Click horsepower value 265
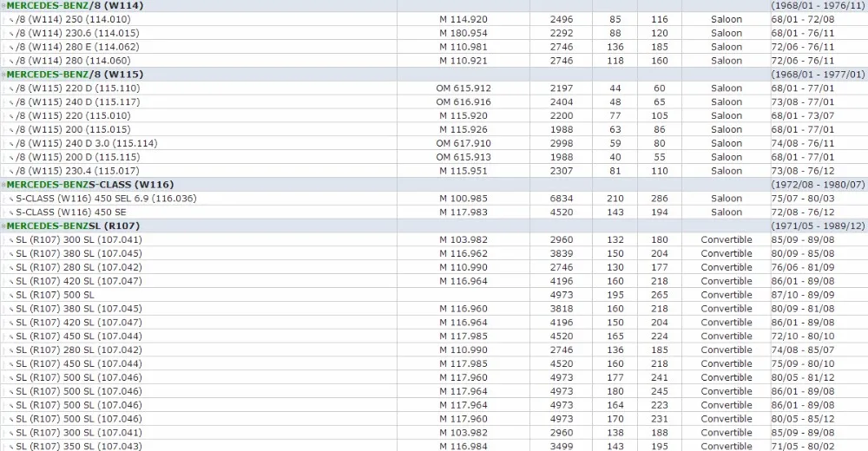 tap(660, 295)
